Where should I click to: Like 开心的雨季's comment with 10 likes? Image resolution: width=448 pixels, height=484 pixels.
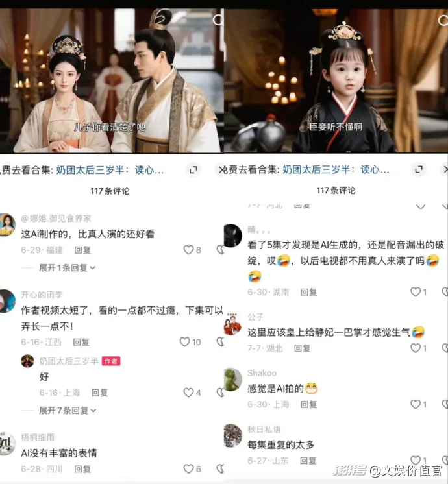click(184, 342)
